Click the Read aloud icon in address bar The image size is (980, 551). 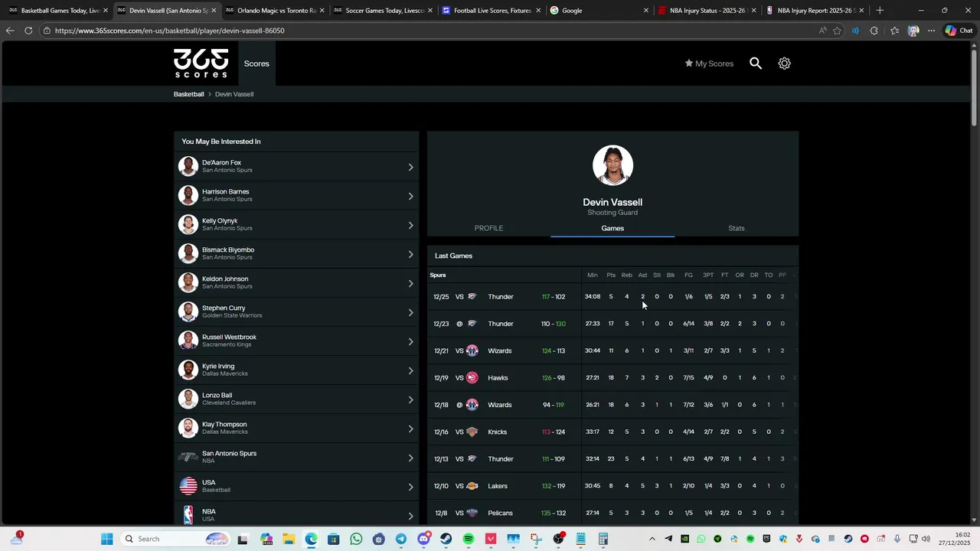[822, 31]
